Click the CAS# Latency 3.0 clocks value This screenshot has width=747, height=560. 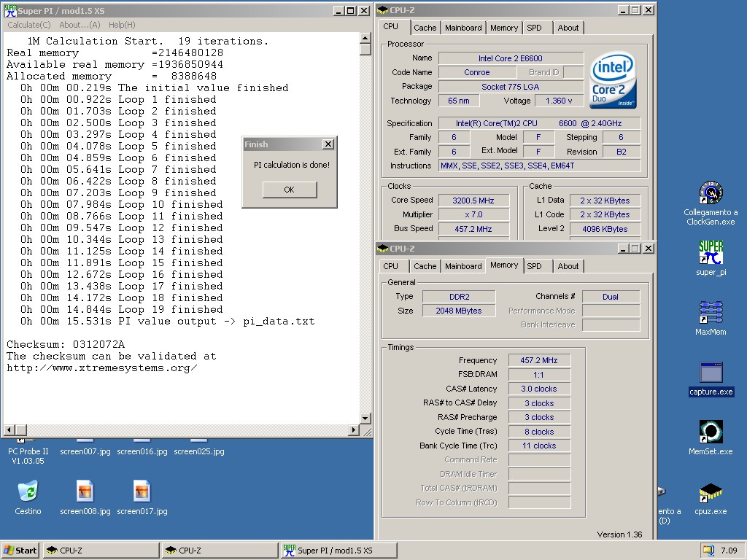(x=539, y=389)
